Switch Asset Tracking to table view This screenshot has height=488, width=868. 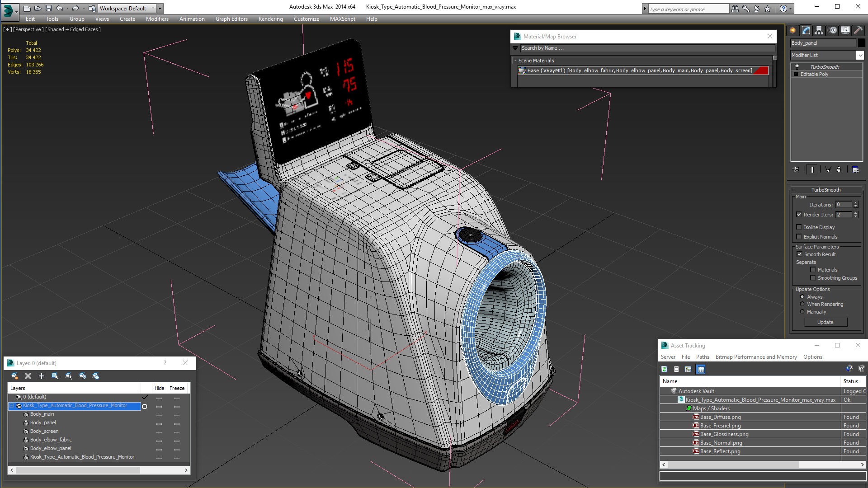tap(701, 369)
